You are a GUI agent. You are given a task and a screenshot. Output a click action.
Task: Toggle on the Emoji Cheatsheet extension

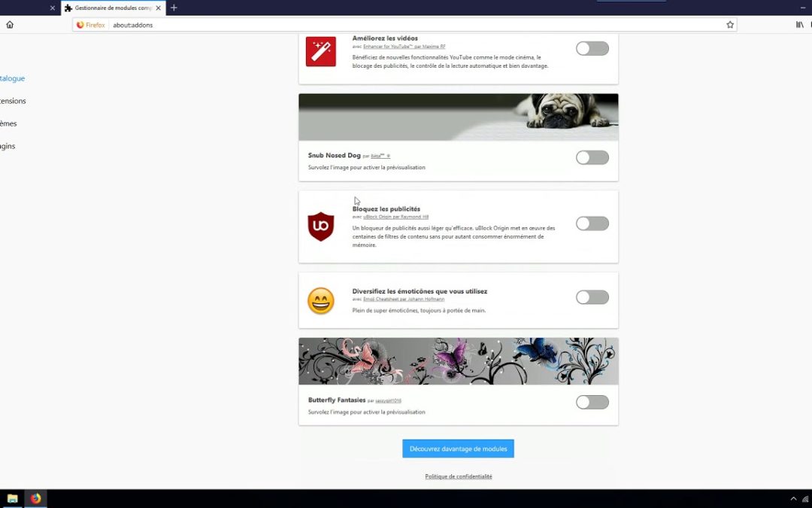coord(592,297)
